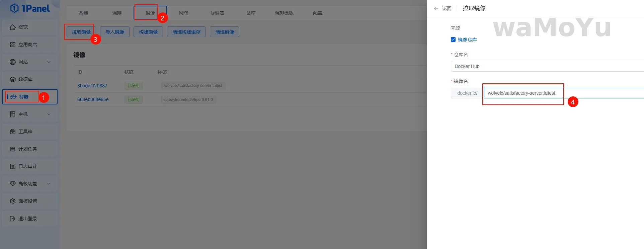
Task: Open the 概览 home icon in sidebar
Action: 13,27
